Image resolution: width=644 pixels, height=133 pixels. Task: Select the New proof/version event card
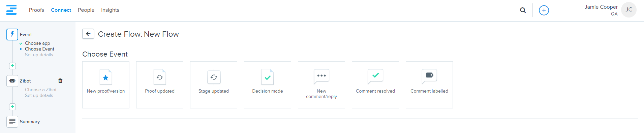tap(106, 85)
